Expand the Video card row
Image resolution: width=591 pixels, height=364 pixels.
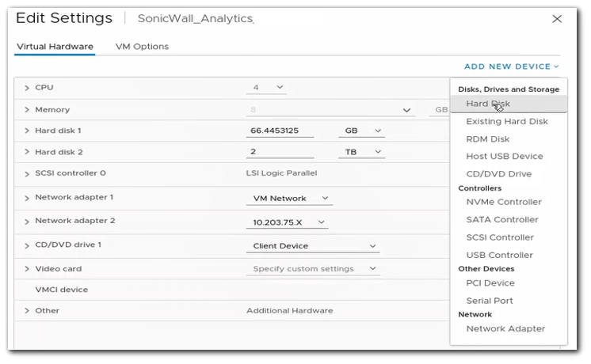point(26,269)
